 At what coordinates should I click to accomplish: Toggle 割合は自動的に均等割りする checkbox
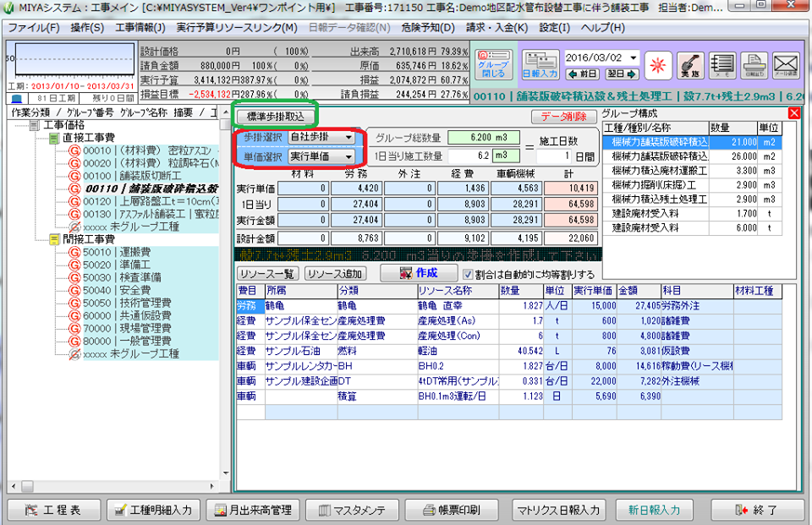click(x=468, y=275)
